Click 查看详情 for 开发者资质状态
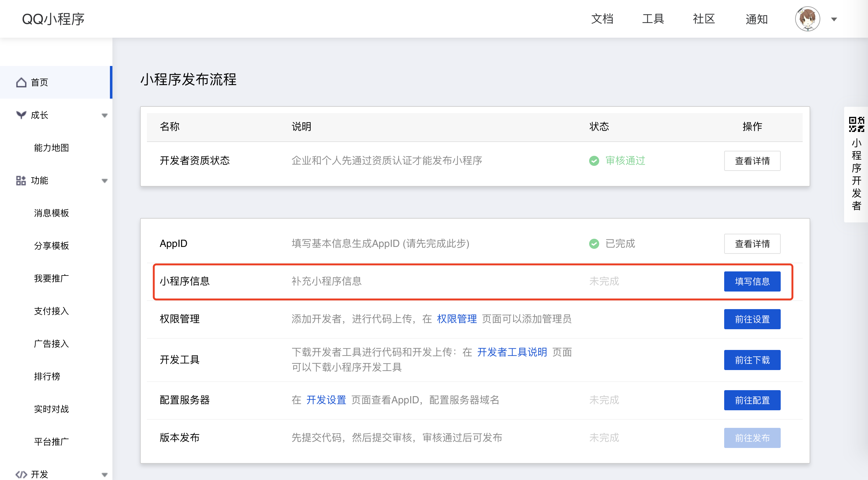 tap(752, 161)
